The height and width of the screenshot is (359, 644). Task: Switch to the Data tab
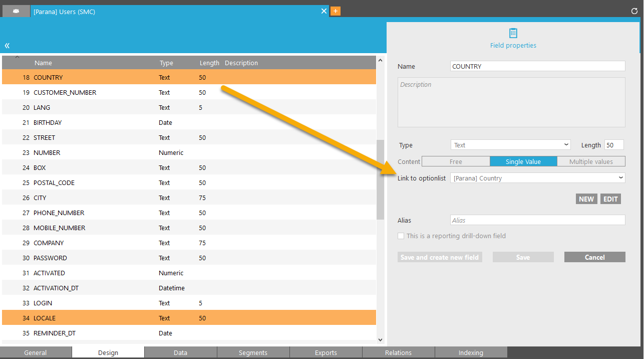coord(180,352)
